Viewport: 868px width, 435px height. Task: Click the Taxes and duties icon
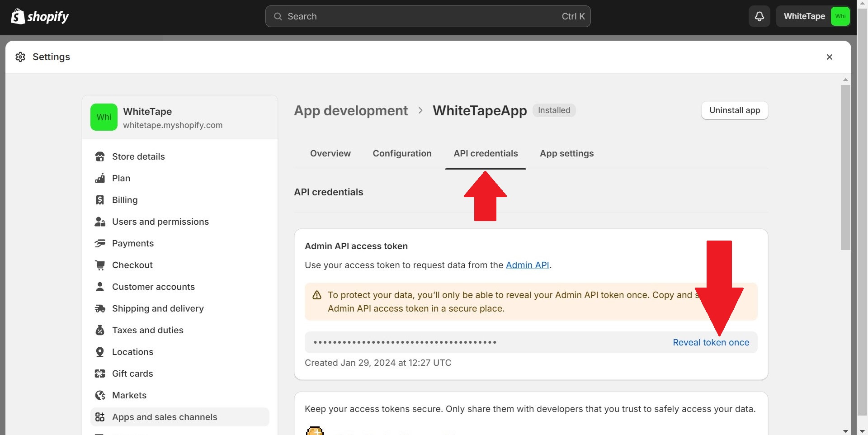(100, 330)
